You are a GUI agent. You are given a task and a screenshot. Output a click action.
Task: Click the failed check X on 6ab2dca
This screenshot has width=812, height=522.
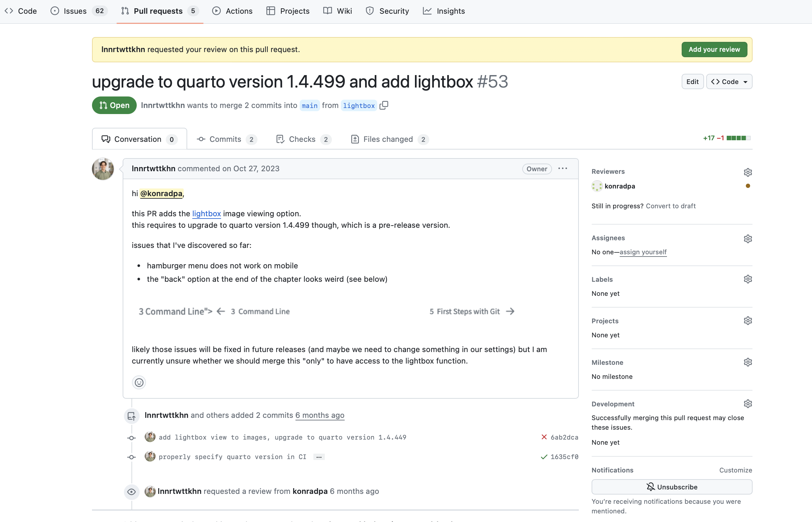click(544, 437)
